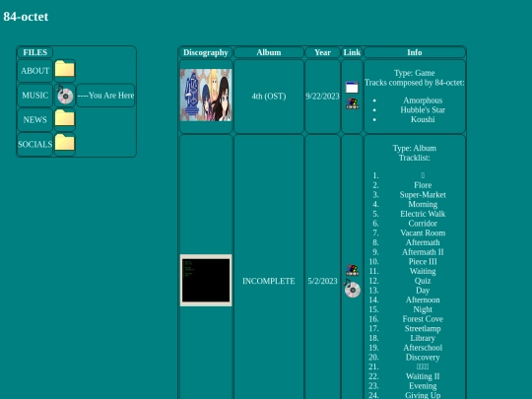Click the Tracklist: label
Screen dimensions: 532x399
pos(414,158)
